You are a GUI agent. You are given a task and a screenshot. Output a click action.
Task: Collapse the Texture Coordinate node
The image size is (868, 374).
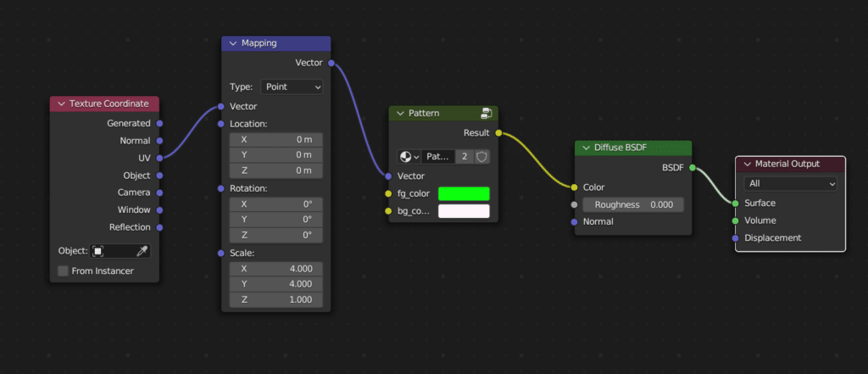(x=61, y=103)
